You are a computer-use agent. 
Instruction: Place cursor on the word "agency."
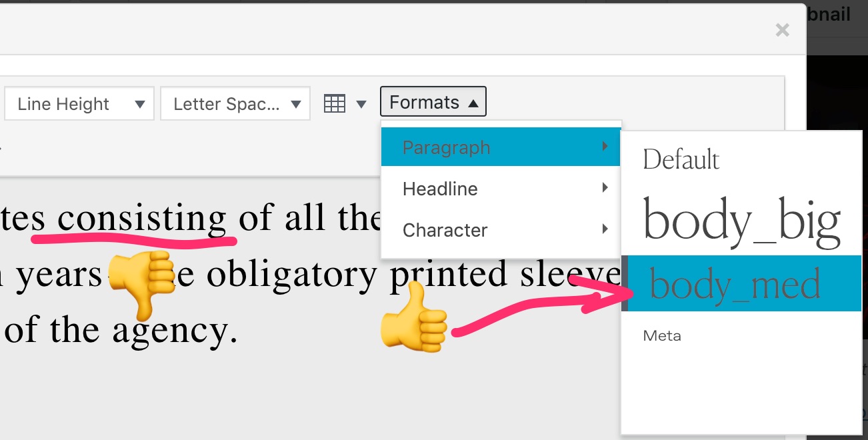click(x=175, y=330)
